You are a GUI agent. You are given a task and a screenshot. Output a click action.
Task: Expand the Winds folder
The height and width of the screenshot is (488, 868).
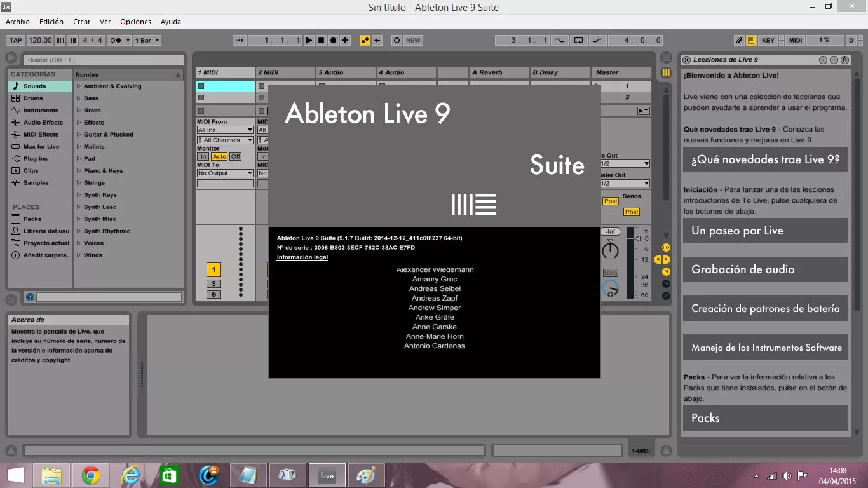79,255
